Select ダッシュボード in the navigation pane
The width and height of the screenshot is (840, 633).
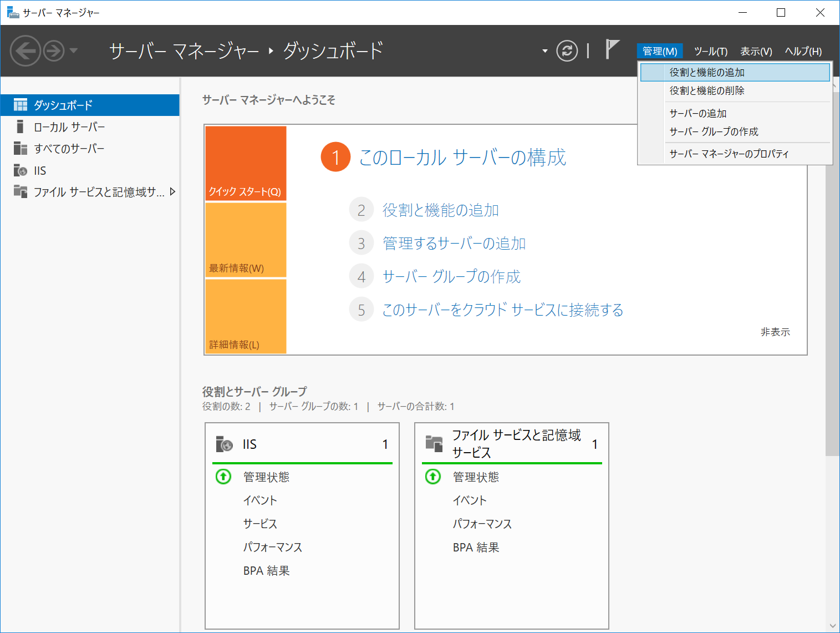tap(90, 105)
